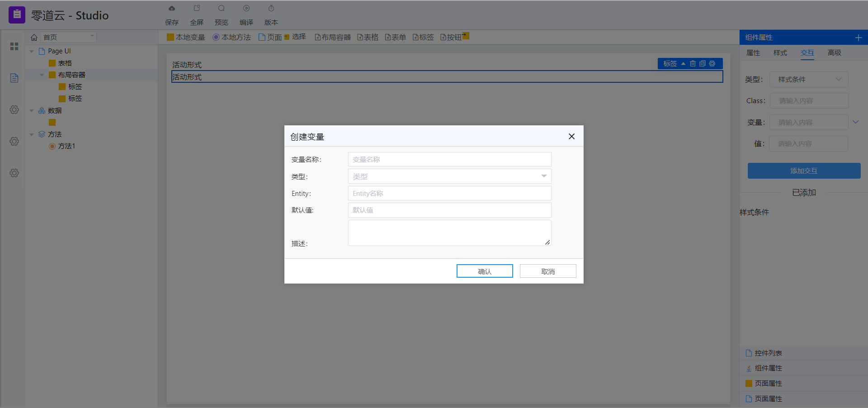868x408 pixels.
Task: Click the 零道云 Studio purple logo icon
Action: point(17,15)
